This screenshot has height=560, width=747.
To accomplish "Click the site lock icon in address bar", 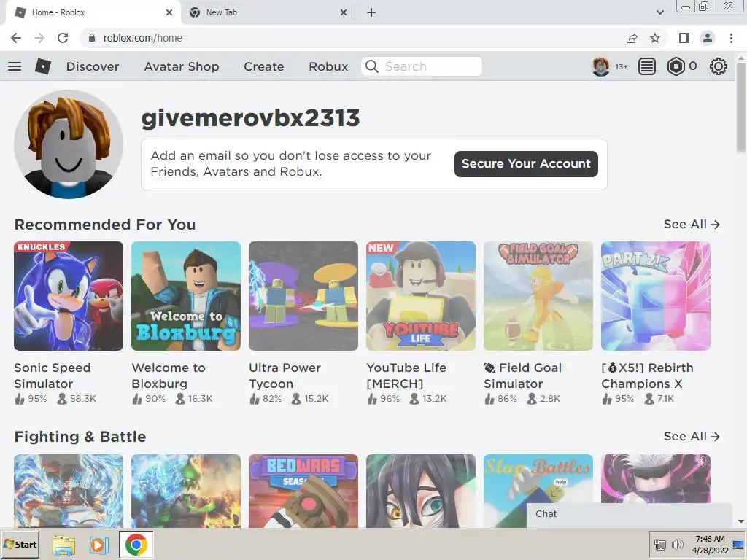I will coord(92,38).
